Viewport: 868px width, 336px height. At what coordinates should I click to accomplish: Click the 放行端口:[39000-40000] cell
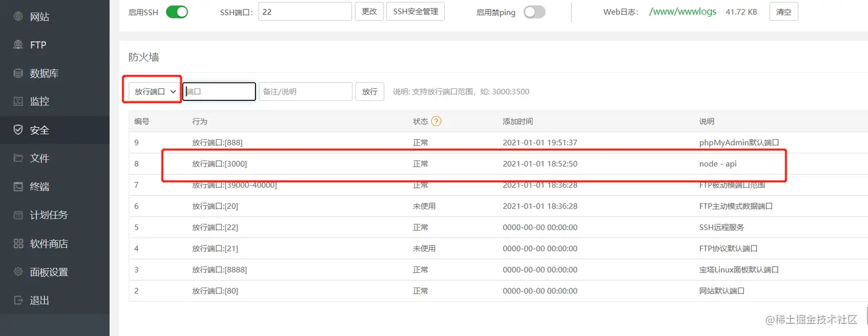tap(235, 185)
